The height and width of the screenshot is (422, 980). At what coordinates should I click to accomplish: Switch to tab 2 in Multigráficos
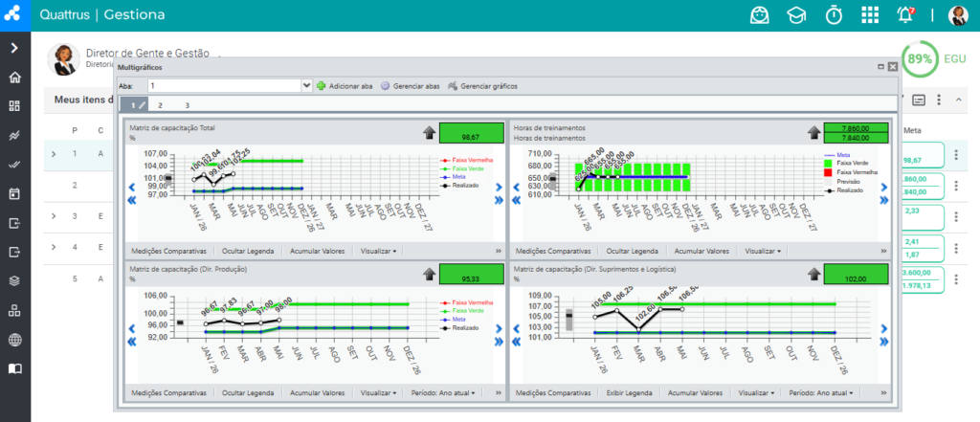pyautogui.click(x=160, y=105)
